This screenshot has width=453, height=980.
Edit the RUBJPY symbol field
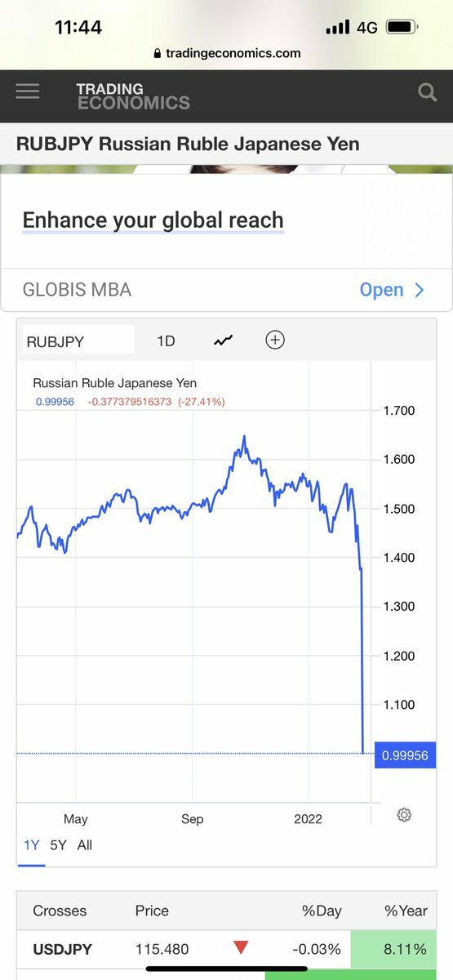coord(78,340)
